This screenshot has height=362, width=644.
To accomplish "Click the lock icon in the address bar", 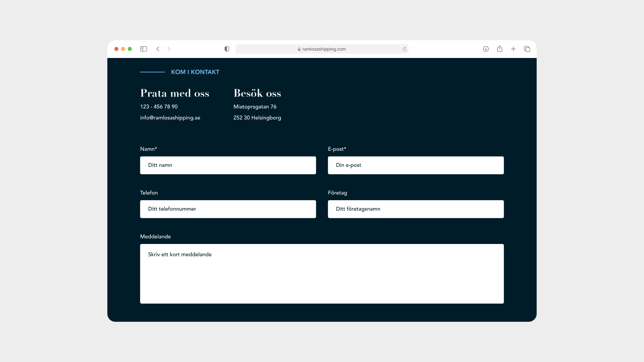I will pyautogui.click(x=299, y=49).
